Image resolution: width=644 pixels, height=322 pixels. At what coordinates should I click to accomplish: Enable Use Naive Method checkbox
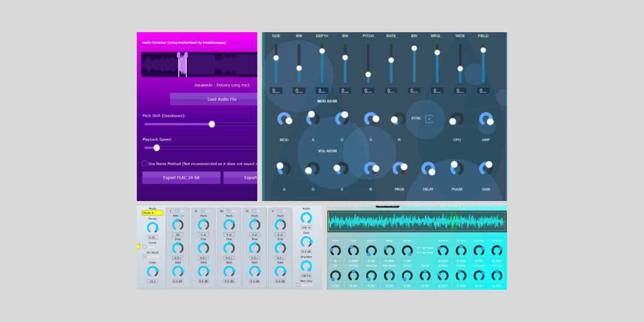[145, 163]
